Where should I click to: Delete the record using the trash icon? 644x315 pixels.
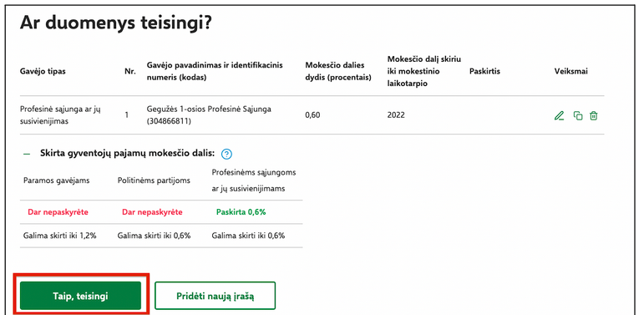click(x=594, y=116)
